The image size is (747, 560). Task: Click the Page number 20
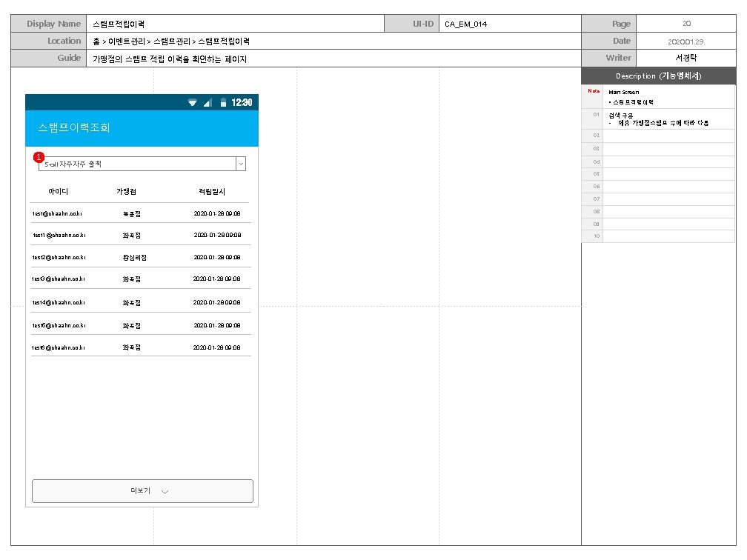tap(686, 24)
